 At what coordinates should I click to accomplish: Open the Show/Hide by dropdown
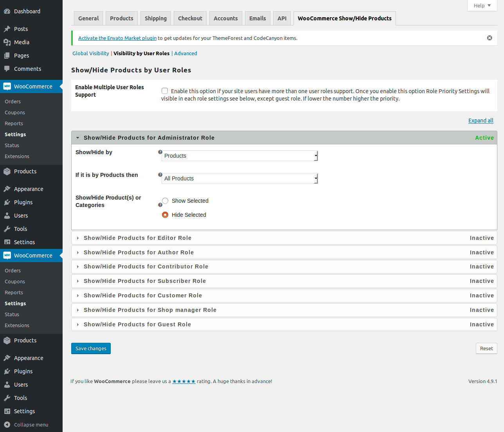tap(239, 156)
